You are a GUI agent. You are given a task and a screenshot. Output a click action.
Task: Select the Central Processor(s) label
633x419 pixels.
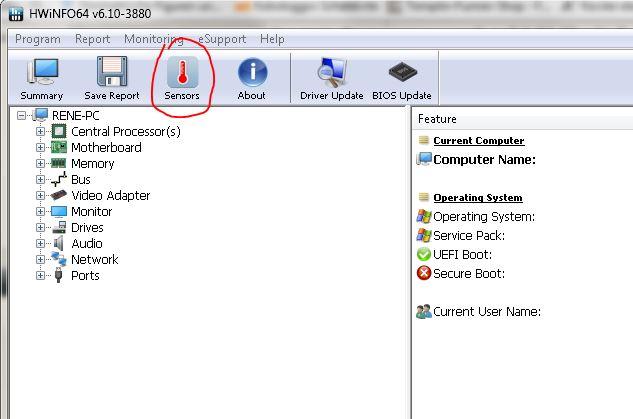tap(126, 132)
